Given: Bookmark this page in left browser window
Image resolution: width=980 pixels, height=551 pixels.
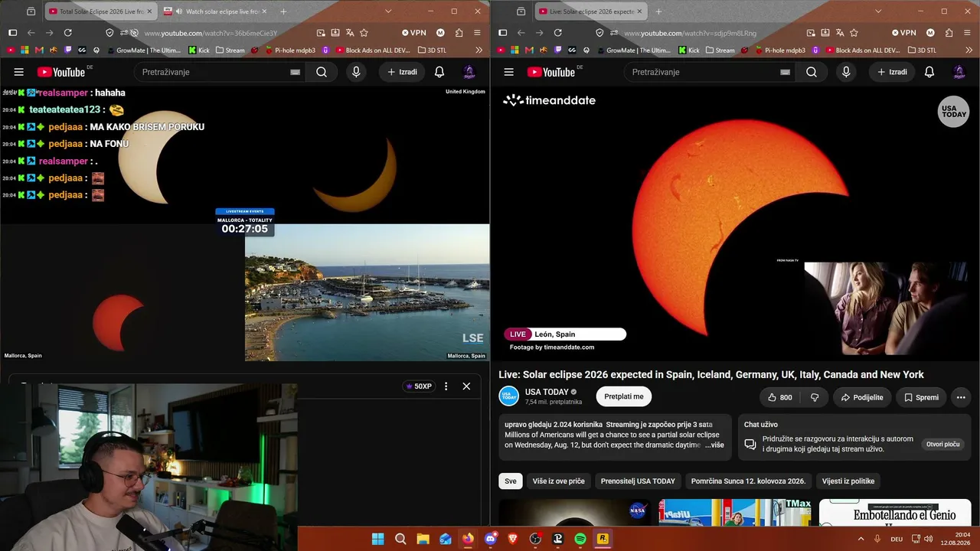Looking at the screenshot, I should pos(364,33).
